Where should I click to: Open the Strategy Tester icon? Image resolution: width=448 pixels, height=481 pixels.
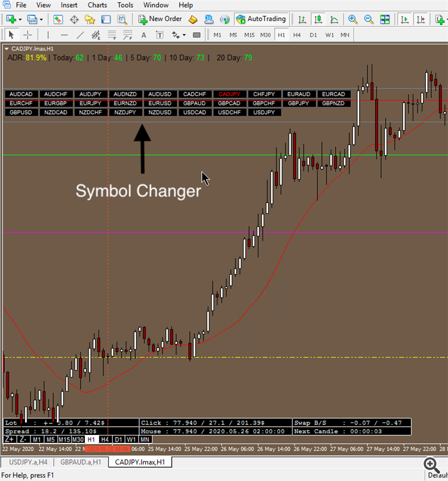[x=122, y=19]
